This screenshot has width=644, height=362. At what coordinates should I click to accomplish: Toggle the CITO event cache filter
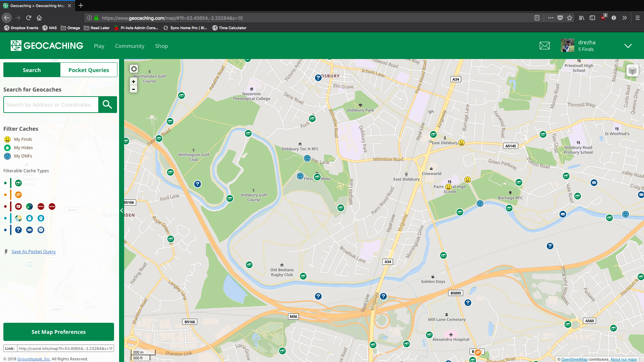(30, 206)
